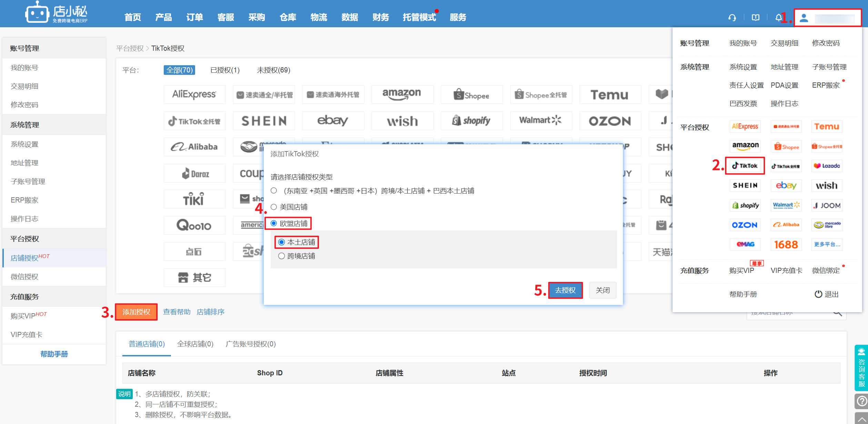The image size is (868, 424).
Task: Choose the SHEIN platform tile
Action: 264,121
